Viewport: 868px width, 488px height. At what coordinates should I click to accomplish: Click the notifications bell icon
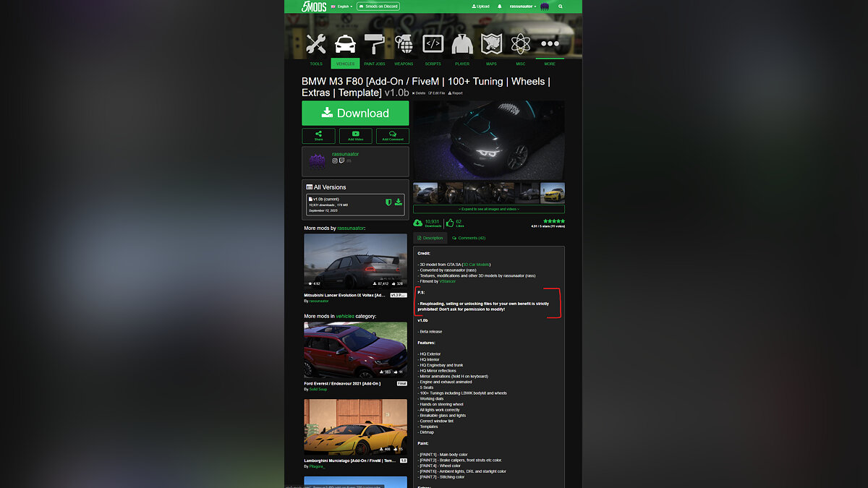499,7
